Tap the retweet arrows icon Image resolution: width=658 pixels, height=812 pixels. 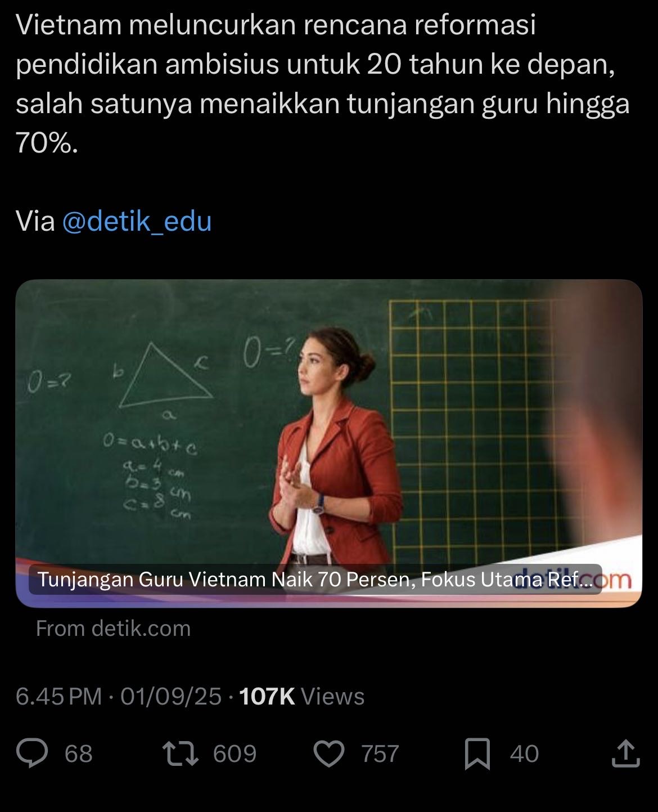click(x=180, y=753)
